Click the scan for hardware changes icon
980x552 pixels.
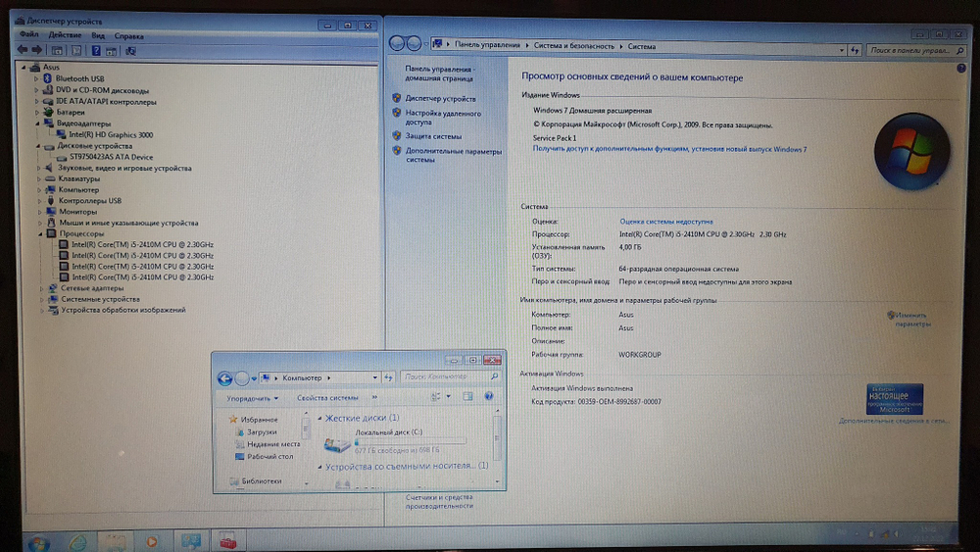click(130, 51)
